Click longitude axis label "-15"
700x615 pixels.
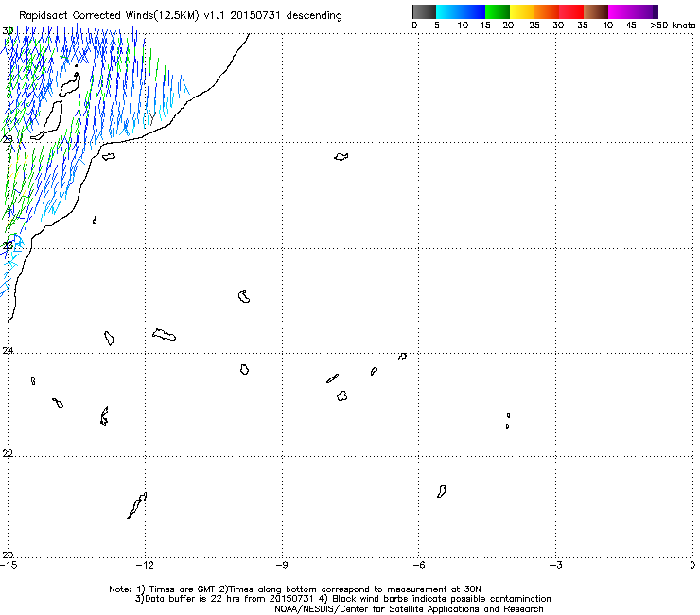point(9,565)
